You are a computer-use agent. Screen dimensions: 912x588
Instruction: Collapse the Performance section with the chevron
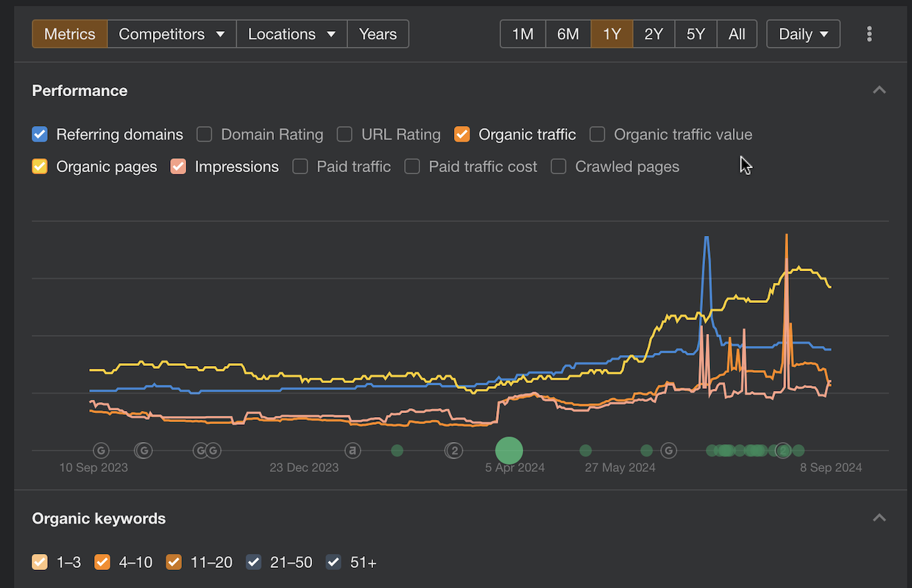tap(879, 90)
